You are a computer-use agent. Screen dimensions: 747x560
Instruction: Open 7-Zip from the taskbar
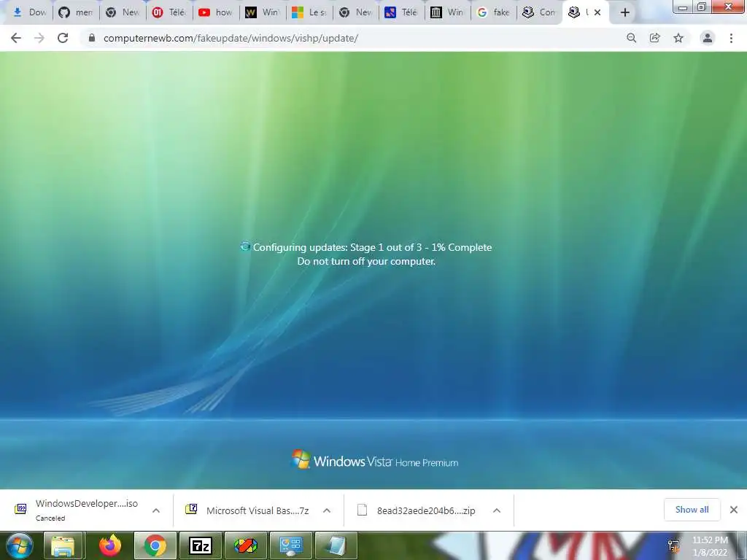pos(200,545)
